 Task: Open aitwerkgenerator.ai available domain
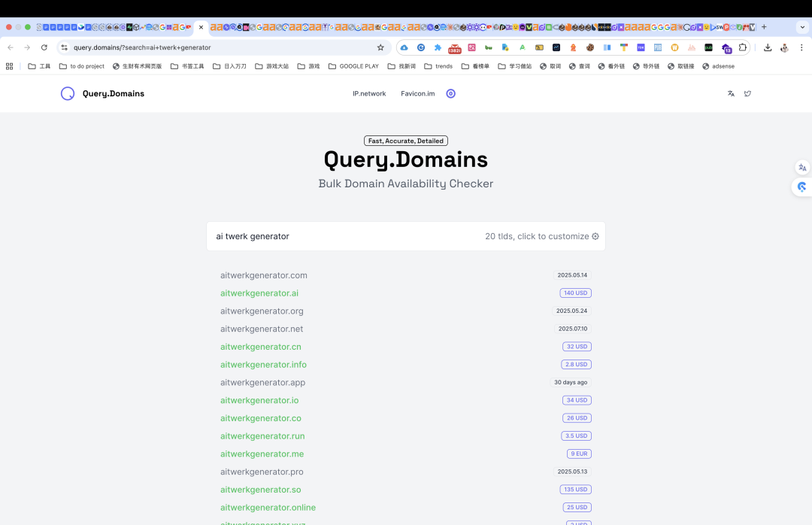[259, 293]
